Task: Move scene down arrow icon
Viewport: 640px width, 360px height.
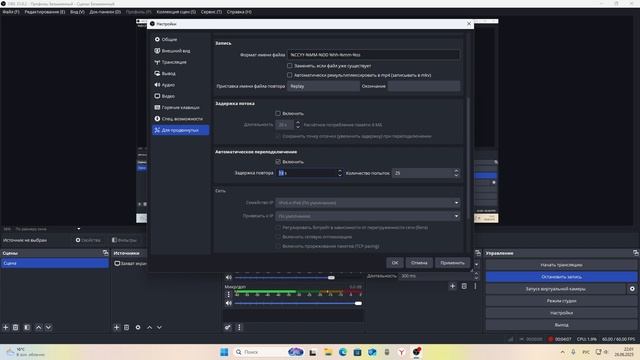Action: [48, 327]
